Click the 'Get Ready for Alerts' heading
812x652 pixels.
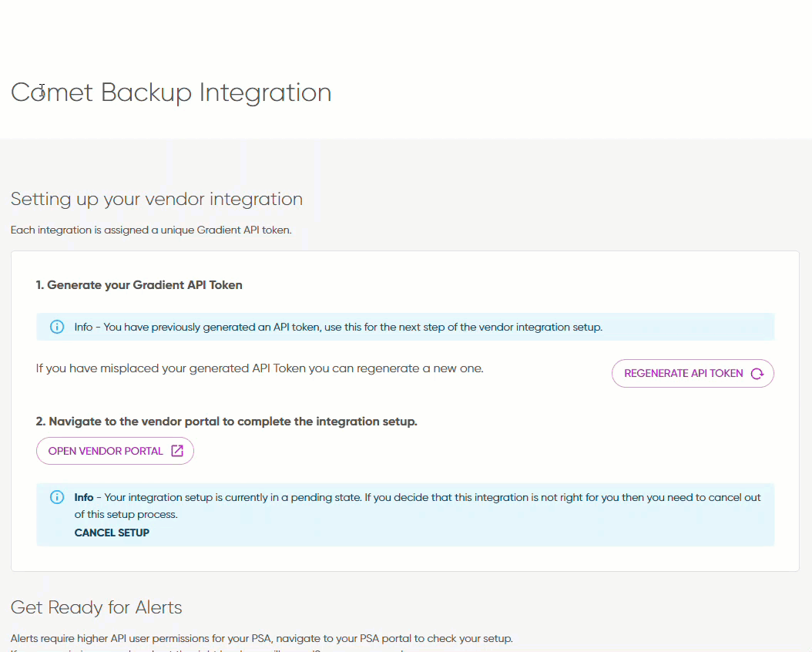pyautogui.click(x=96, y=607)
